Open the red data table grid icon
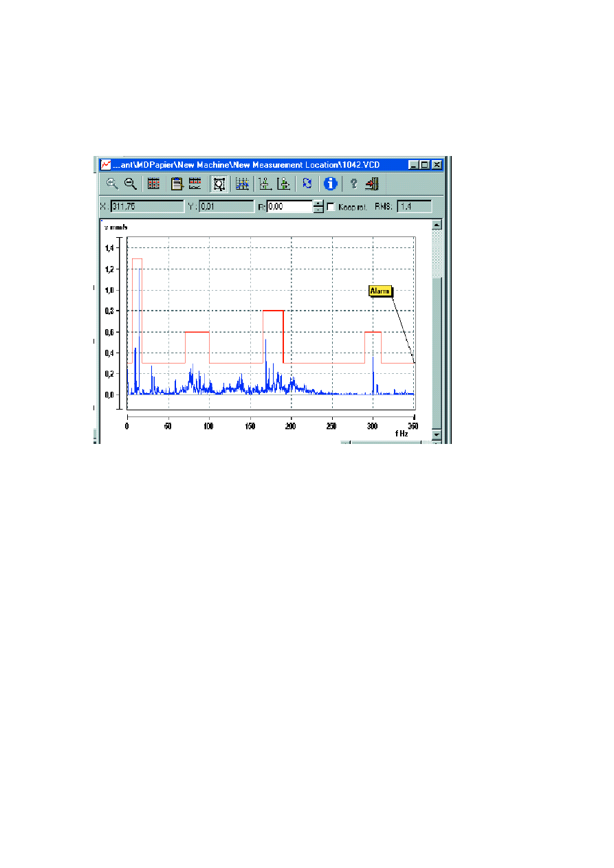Viewport: 614px width, 868px height. coord(154,183)
